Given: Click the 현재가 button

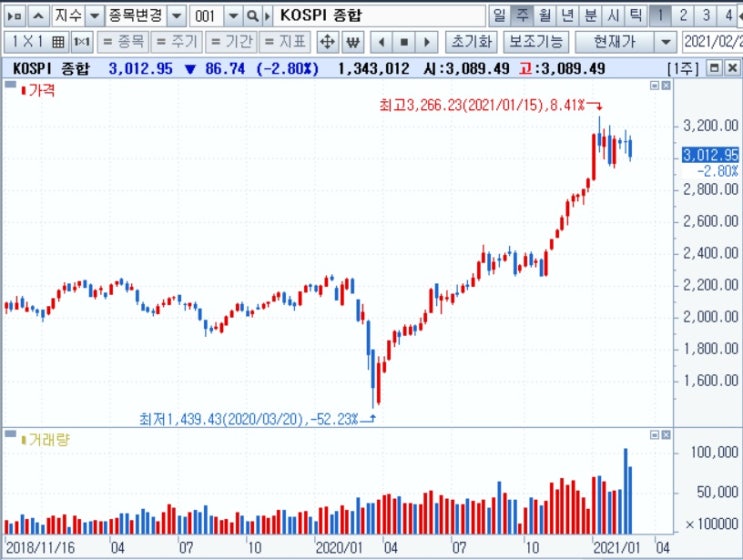Looking at the screenshot, I should click(614, 42).
